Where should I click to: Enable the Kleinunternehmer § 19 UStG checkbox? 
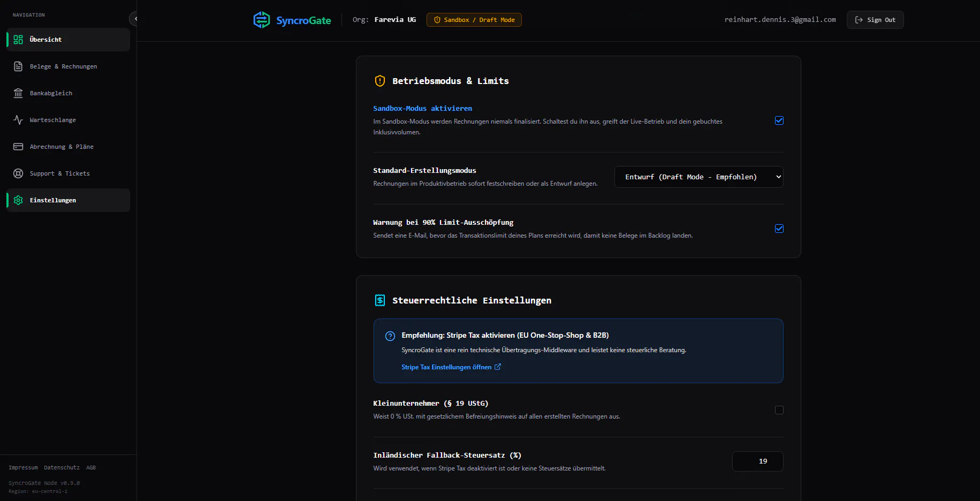point(779,410)
